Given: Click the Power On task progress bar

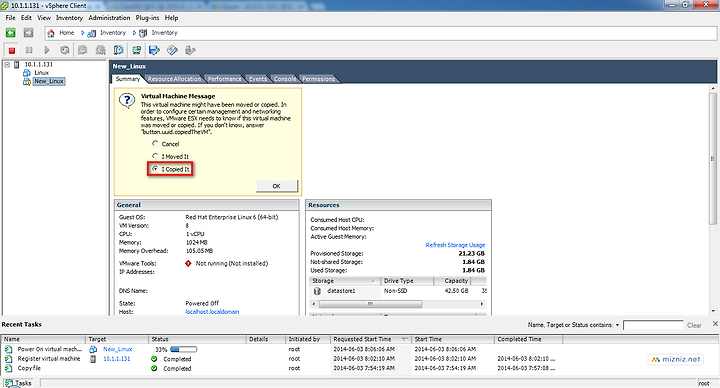Looking at the screenshot, I should [183, 349].
